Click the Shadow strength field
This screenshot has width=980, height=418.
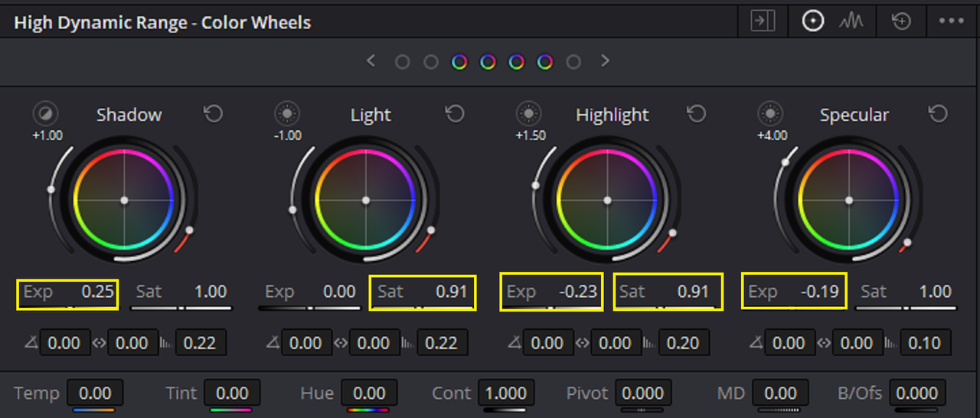point(132,343)
